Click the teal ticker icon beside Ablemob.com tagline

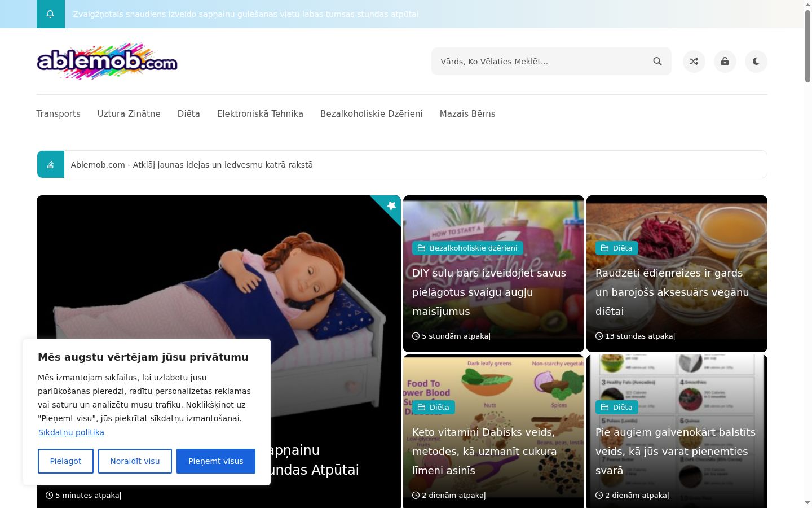(x=51, y=164)
